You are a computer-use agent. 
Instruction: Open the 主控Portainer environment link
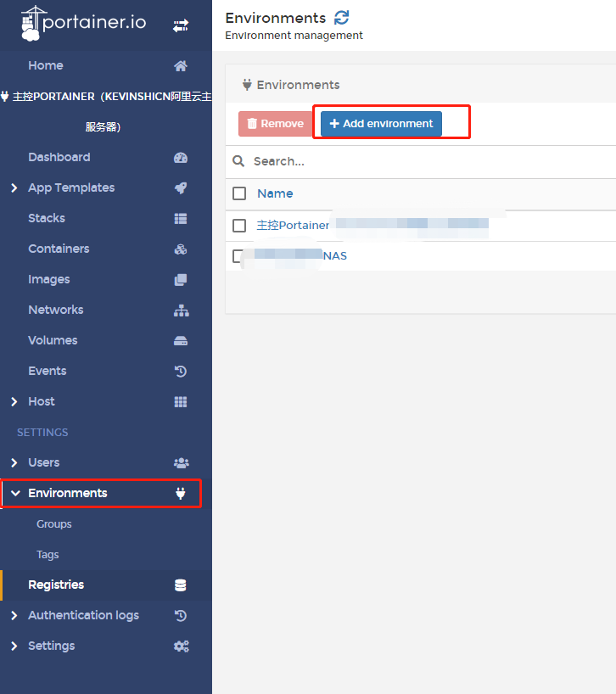tap(293, 226)
